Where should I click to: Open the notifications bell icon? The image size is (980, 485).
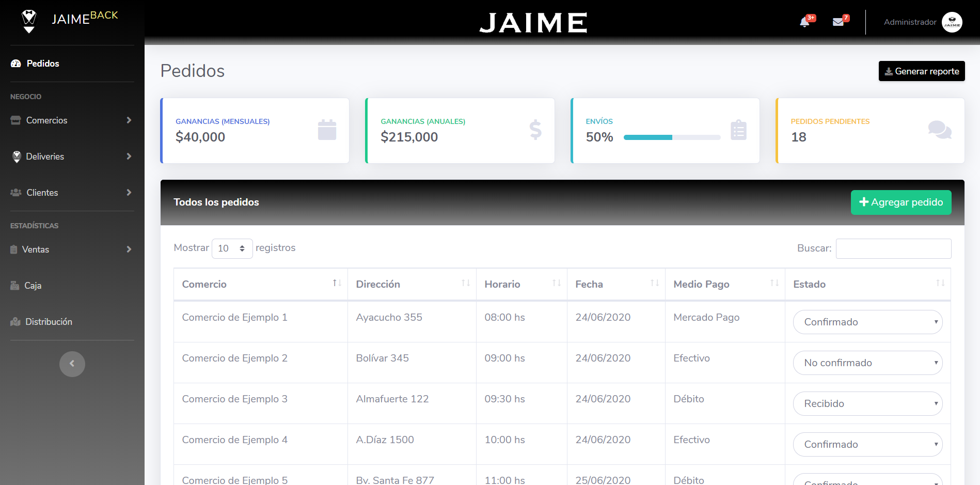[804, 22]
